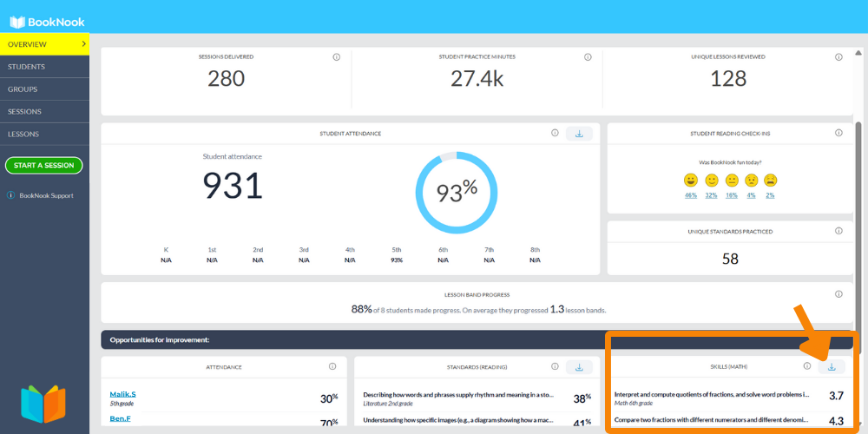Screen dimensions: 868x434
Task: Click the Opportunities for improvement header
Action: [x=160, y=340]
